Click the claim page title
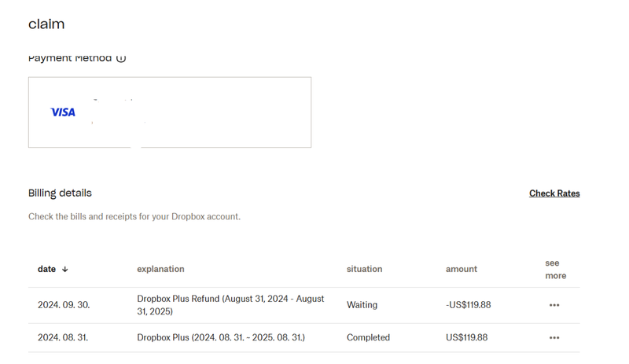Viewport: 629px width, 364px height. pyautogui.click(x=46, y=24)
